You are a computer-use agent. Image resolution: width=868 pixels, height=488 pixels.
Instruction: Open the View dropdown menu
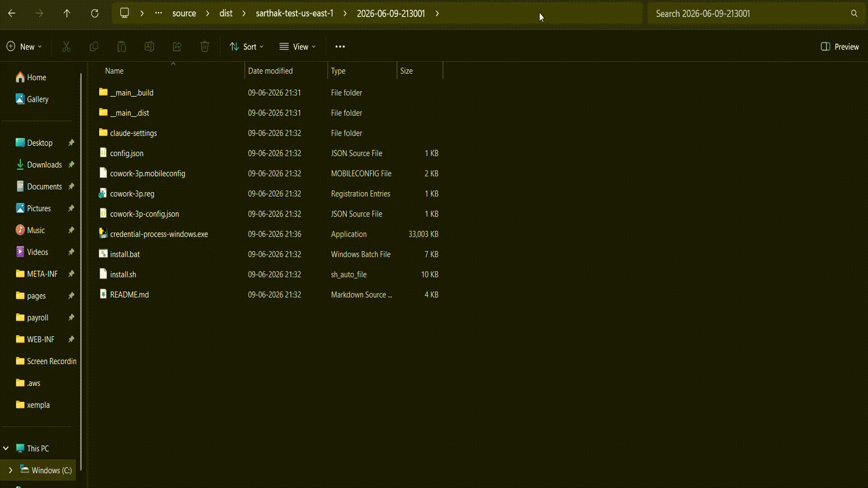point(297,47)
